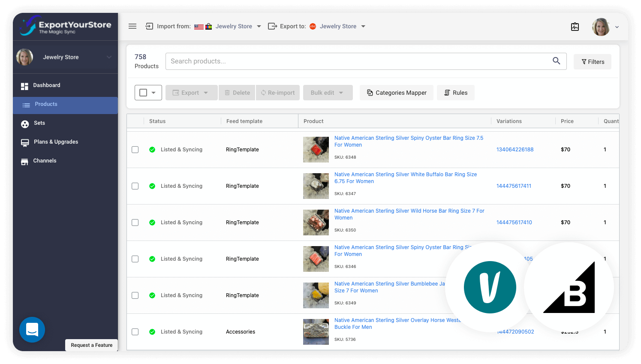Select Plans & Upgrades in the sidebar
641x364 pixels.
55,142
